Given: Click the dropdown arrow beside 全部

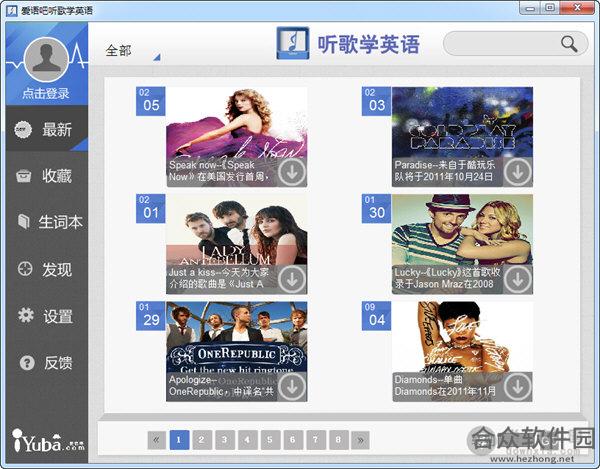Looking at the screenshot, I should tap(157, 57).
